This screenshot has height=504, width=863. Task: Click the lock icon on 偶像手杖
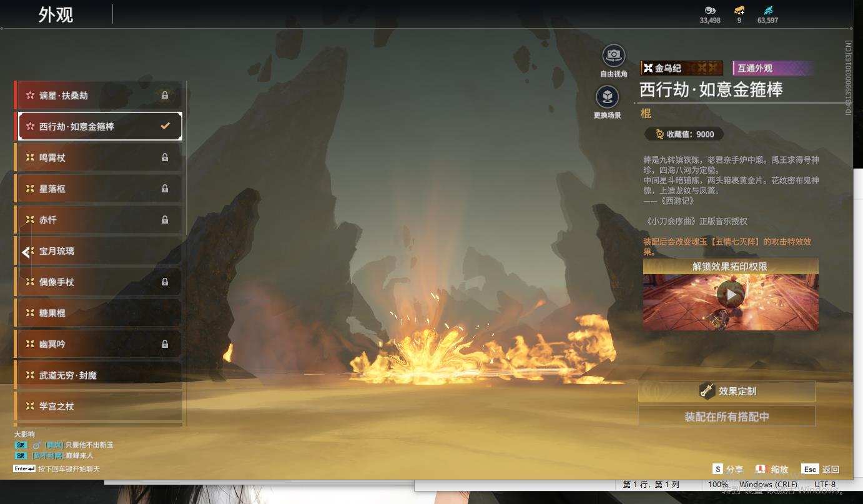point(165,282)
